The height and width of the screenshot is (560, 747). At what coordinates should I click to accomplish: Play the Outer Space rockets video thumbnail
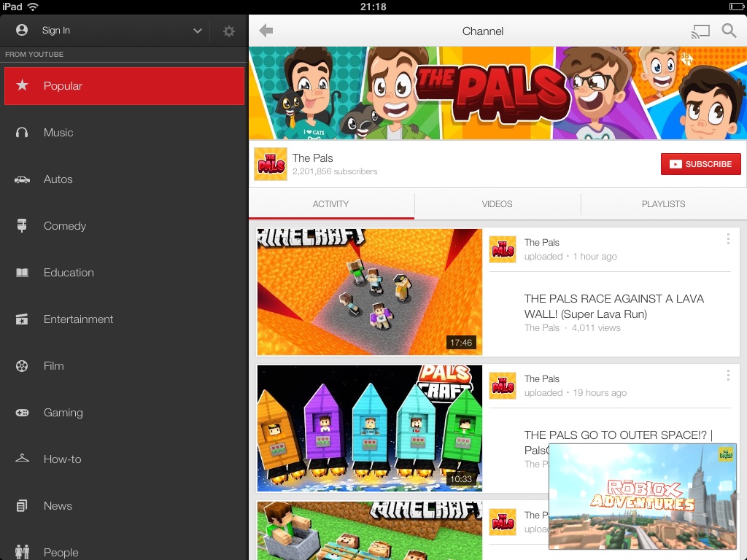point(369,428)
